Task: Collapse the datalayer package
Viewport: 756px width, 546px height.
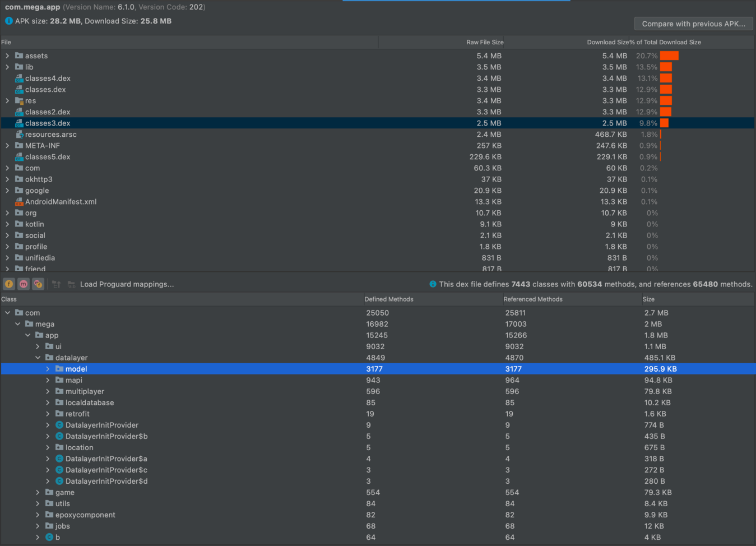Action: (x=38, y=358)
